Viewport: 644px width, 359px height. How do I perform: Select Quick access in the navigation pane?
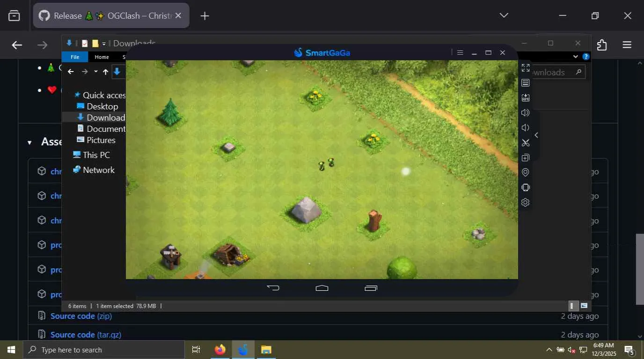pyautogui.click(x=100, y=95)
